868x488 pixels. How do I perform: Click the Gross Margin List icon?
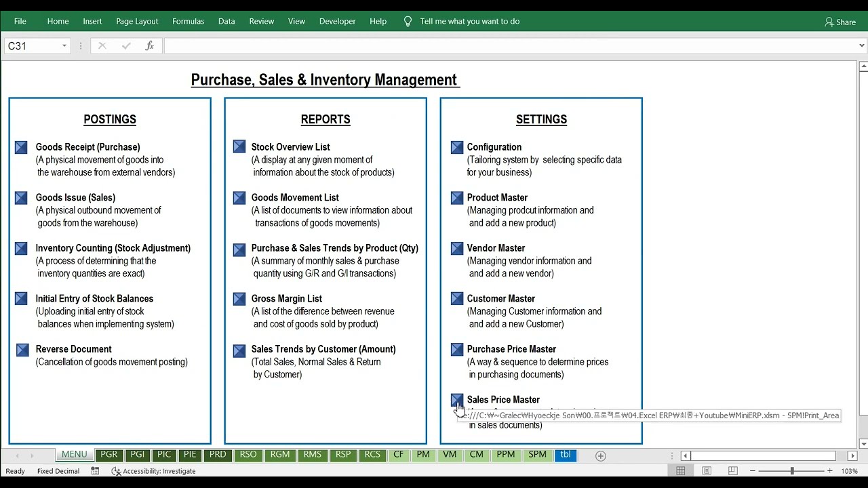coord(239,299)
